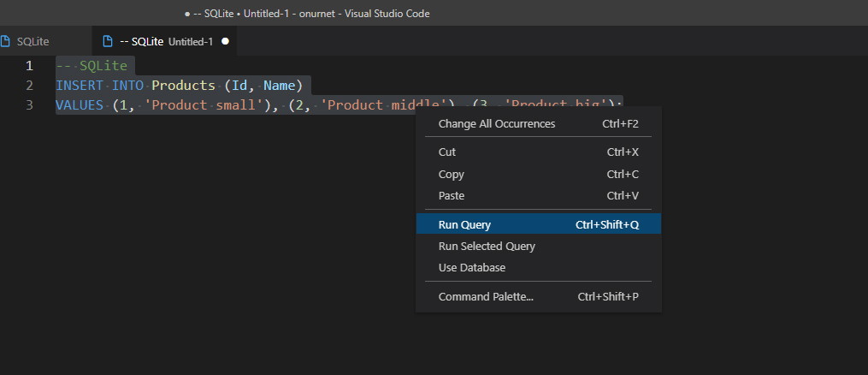Click the VALUES keyword on line 3
The height and width of the screenshot is (375, 868).
80,104
